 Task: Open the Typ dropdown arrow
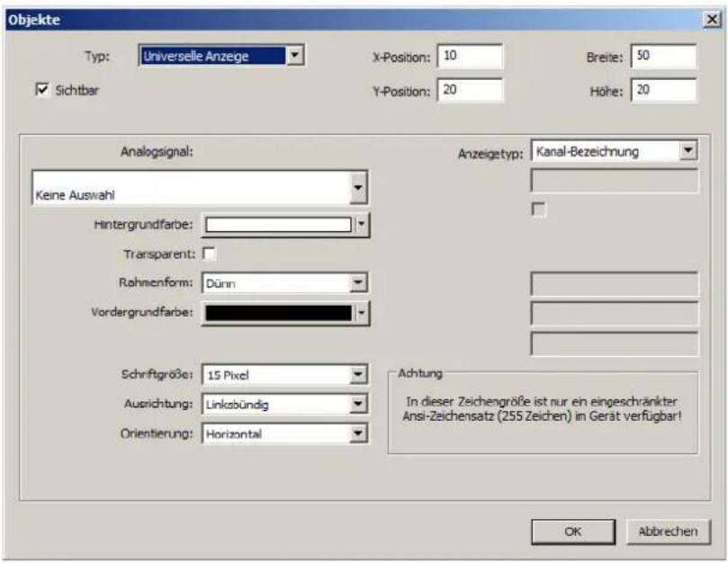click(295, 56)
